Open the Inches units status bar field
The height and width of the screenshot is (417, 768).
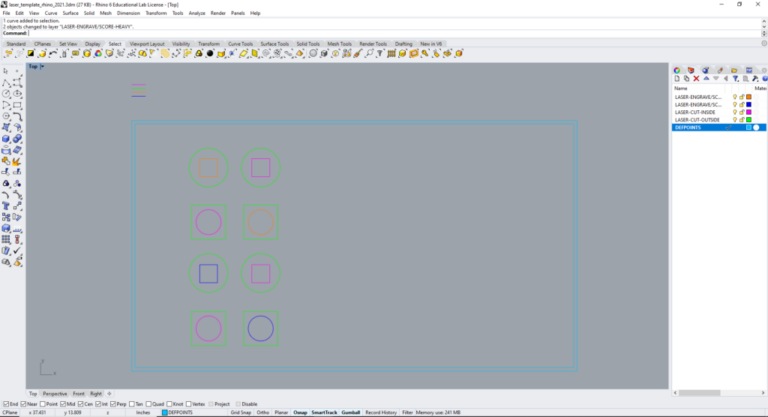[143, 412]
